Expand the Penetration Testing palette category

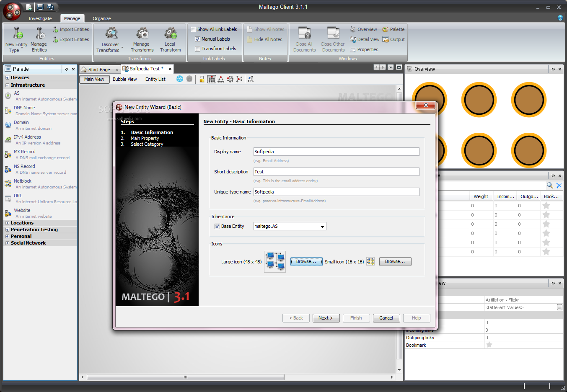tap(7, 230)
